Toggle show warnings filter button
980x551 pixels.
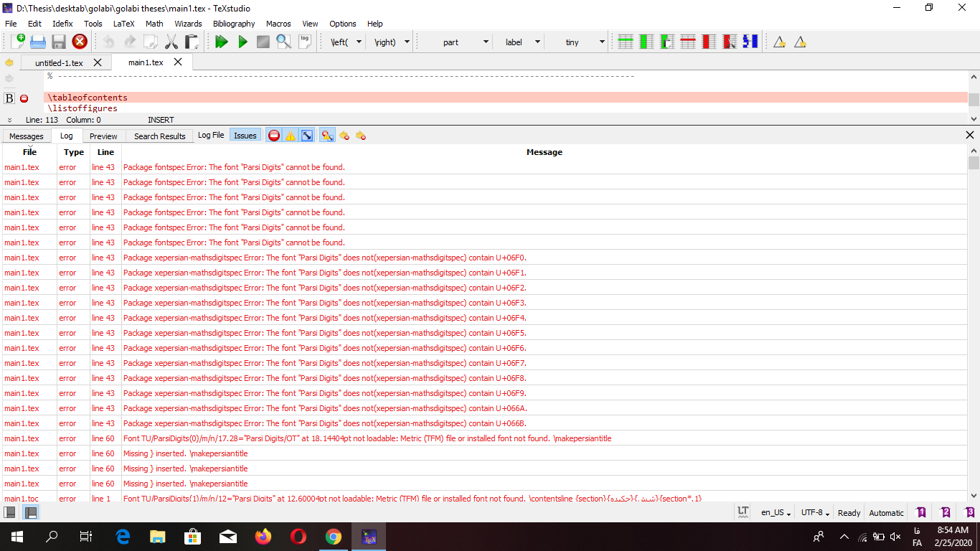pos(291,135)
